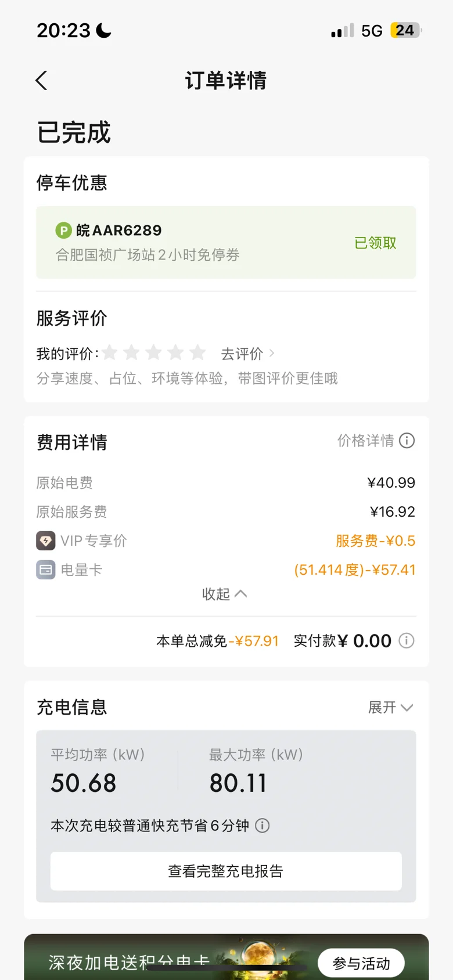Select the fifth rating star
The image size is (453, 980).
(x=198, y=352)
